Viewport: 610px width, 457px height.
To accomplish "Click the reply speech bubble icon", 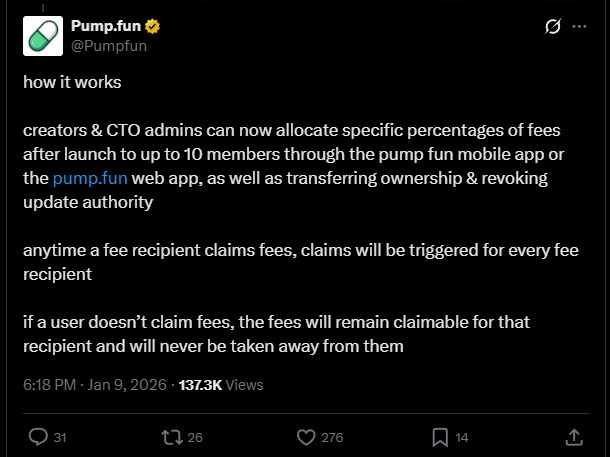I will point(37,437).
